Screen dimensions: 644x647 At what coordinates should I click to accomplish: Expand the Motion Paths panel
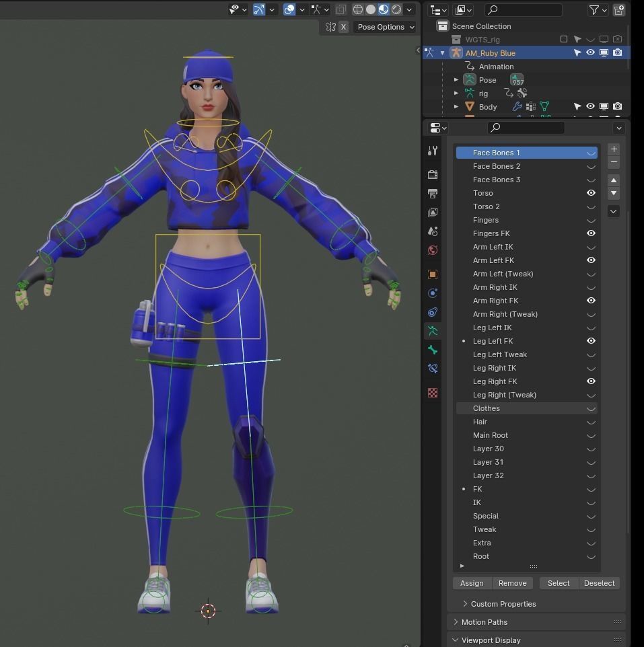(x=481, y=622)
